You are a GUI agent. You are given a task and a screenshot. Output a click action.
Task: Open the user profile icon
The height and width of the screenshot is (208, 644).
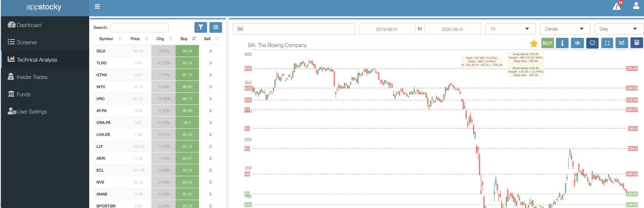636,6
